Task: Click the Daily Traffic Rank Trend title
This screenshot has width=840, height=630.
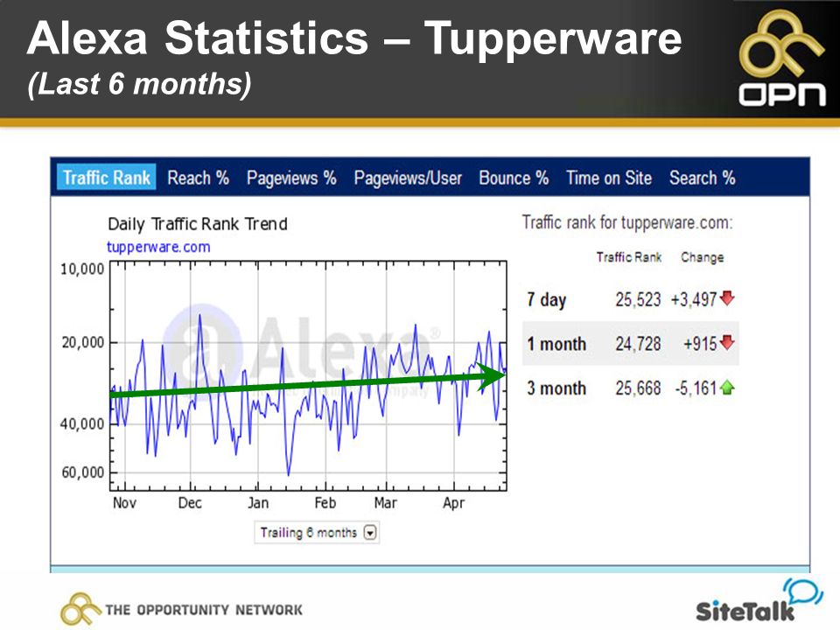Action: [198, 224]
